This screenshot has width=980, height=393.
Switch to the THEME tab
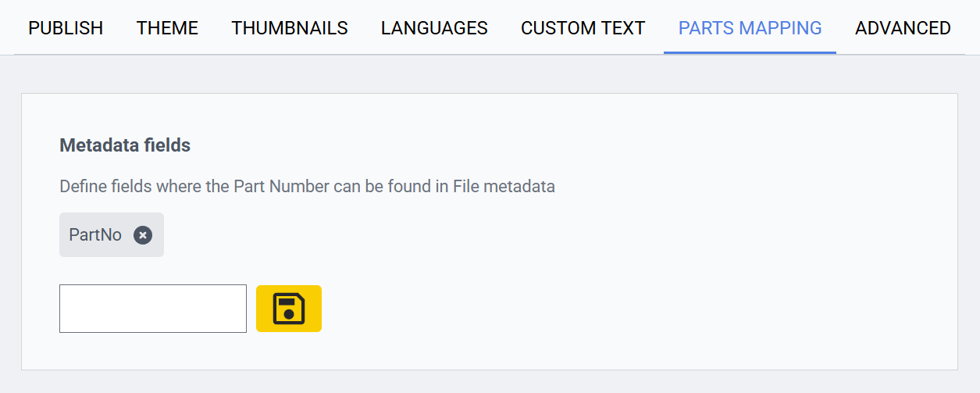(x=167, y=28)
